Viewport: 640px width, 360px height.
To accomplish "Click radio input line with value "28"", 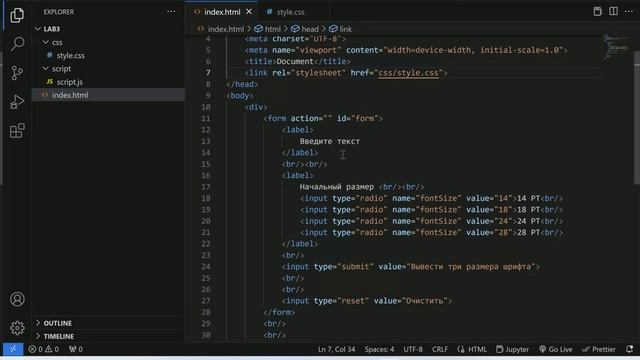I will (x=431, y=232).
